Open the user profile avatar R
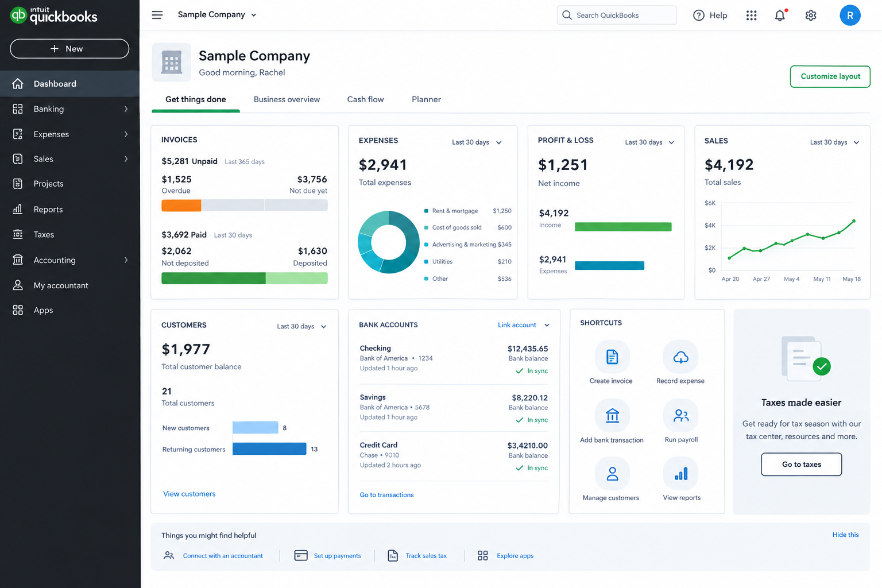This screenshot has height=588, width=882. pyautogui.click(x=850, y=16)
